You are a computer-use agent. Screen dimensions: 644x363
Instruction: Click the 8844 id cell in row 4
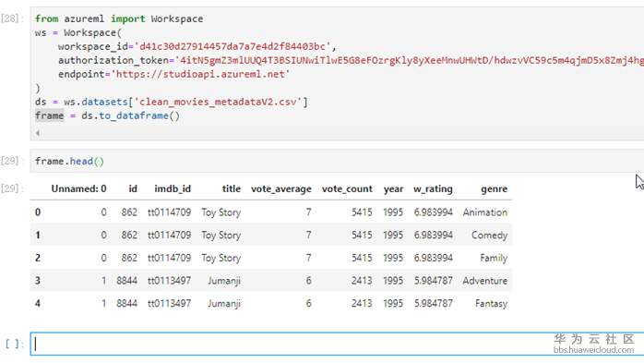click(127, 303)
